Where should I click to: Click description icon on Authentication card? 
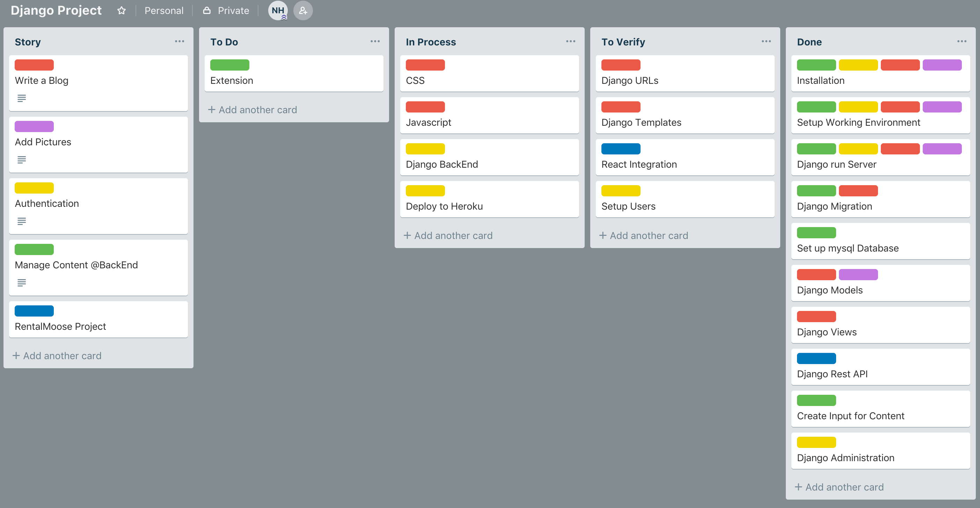point(22,221)
